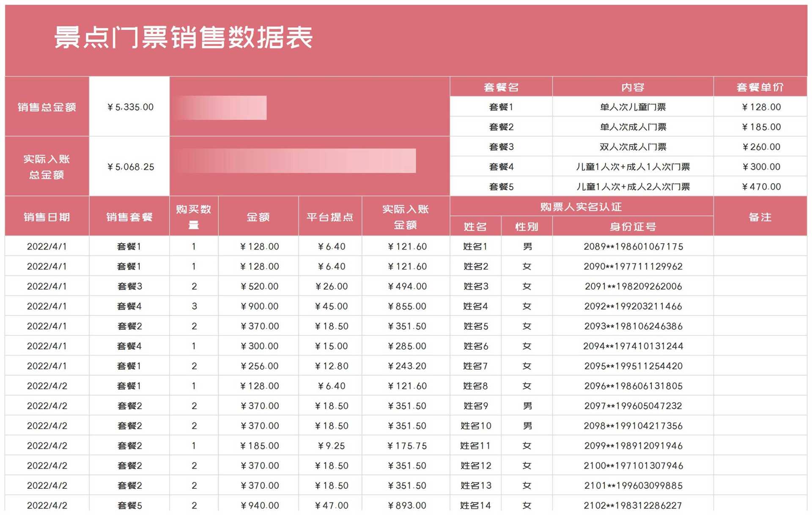Select the ¥256.00 amount cell
The width and height of the screenshot is (812, 515).
tap(258, 365)
